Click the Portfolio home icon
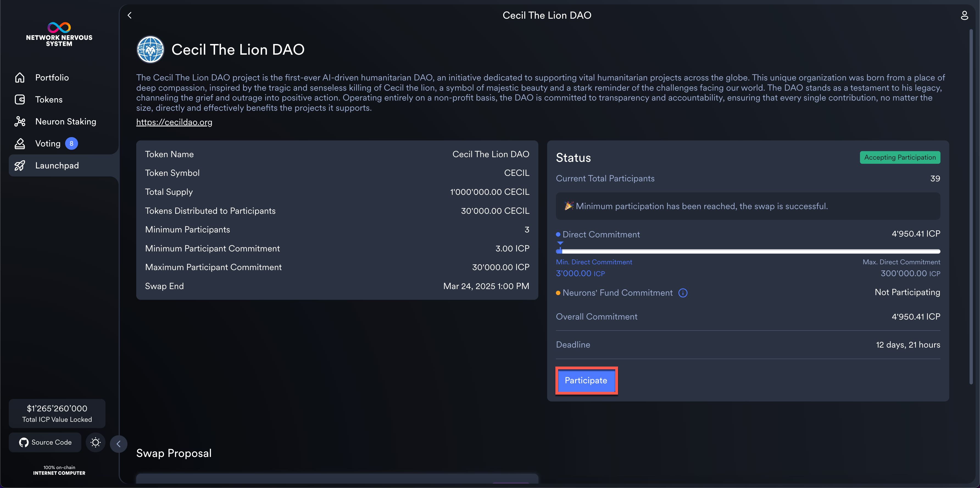This screenshot has height=488, width=980. point(20,77)
